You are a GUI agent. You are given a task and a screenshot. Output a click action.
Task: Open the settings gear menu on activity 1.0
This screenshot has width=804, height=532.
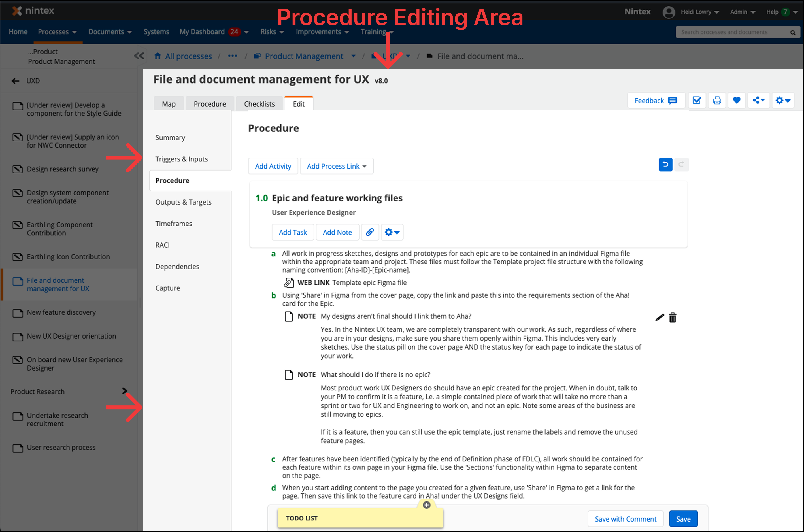click(x=392, y=232)
